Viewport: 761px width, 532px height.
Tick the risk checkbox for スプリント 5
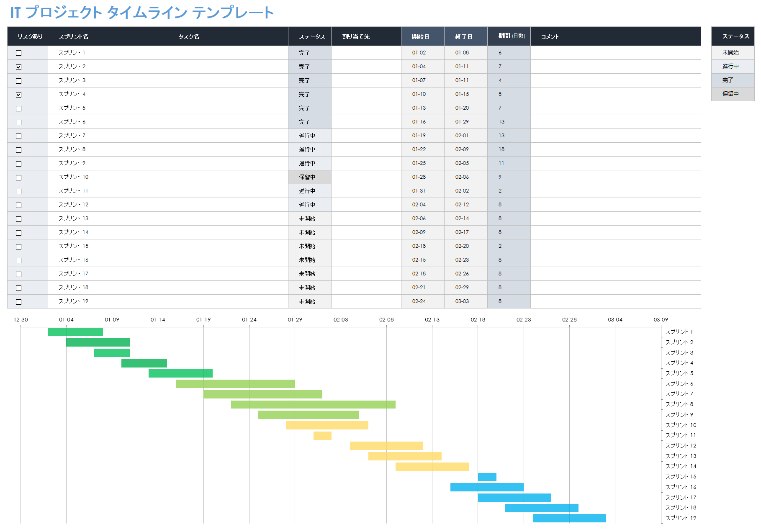coord(18,108)
